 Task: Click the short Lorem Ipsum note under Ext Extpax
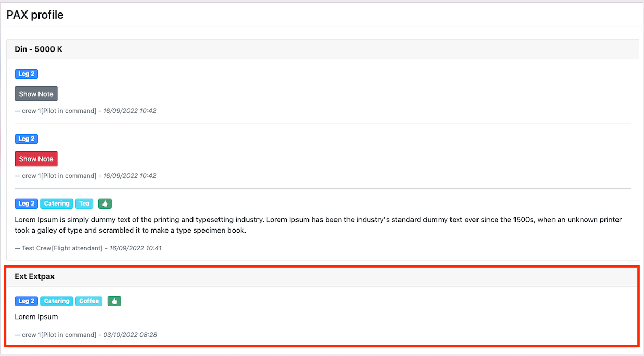tap(36, 316)
